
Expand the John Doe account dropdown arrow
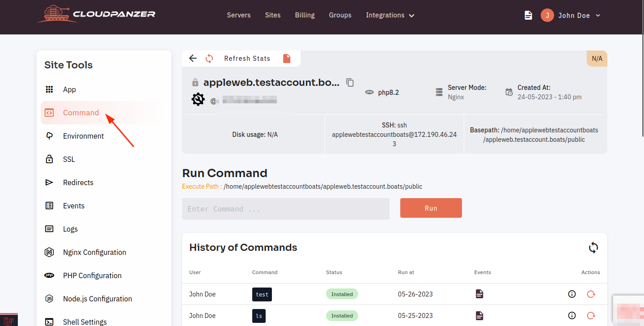tap(598, 16)
